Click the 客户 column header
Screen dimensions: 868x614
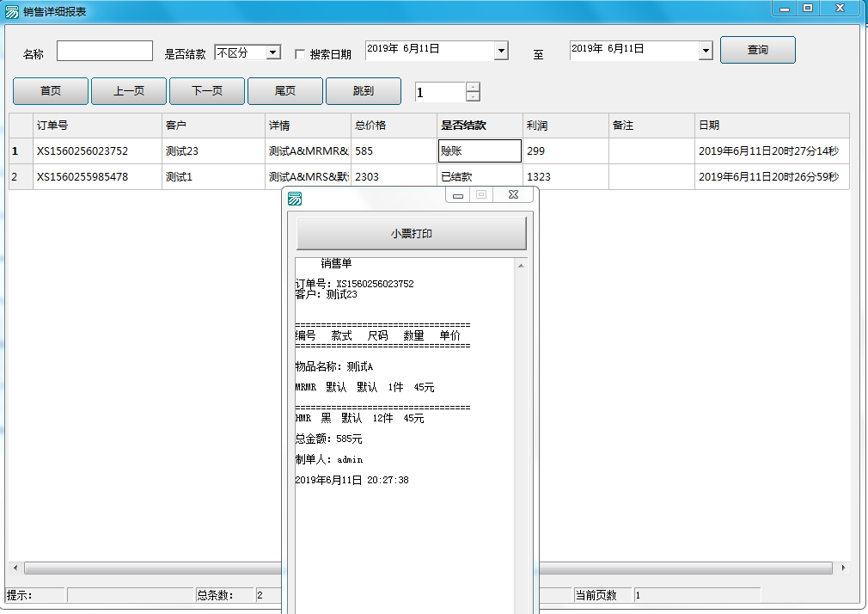[213, 126]
